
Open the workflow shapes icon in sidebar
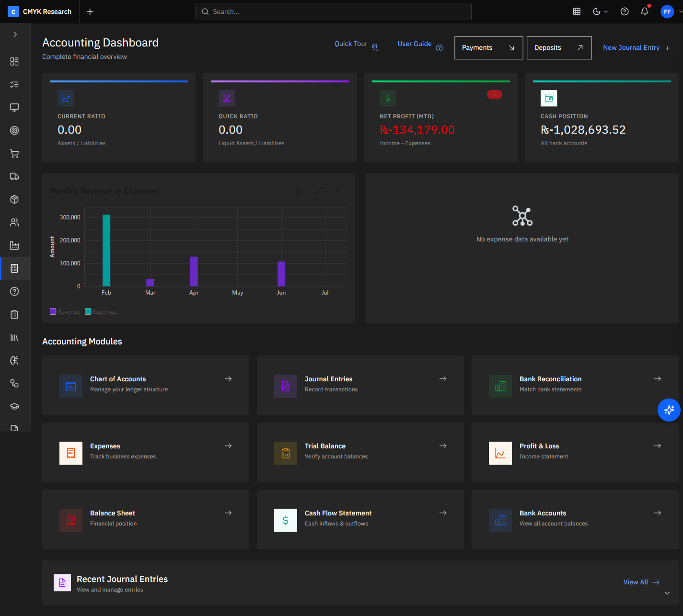tap(14, 383)
